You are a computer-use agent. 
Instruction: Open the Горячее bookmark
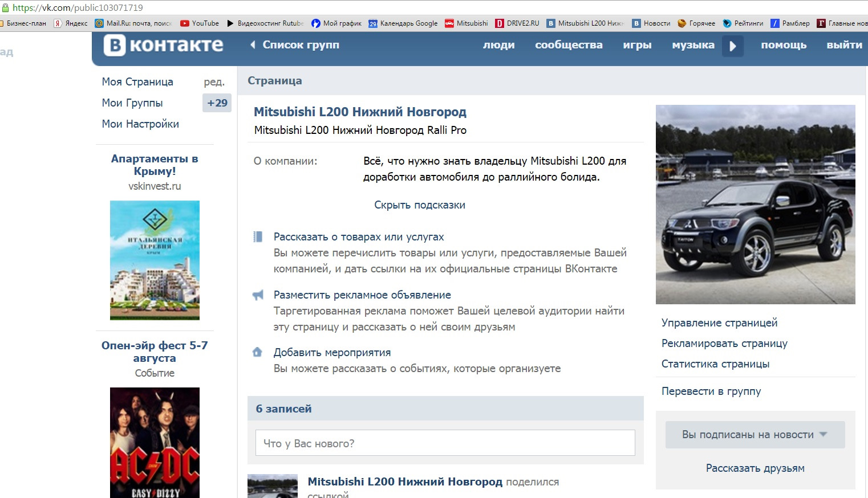coord(696,23)
